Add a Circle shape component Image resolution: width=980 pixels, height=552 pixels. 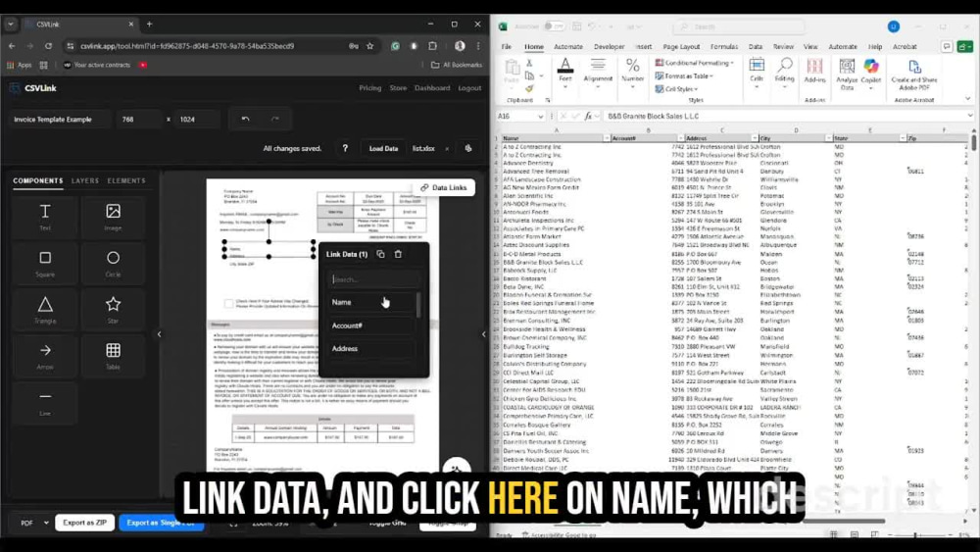coord(113,263)
